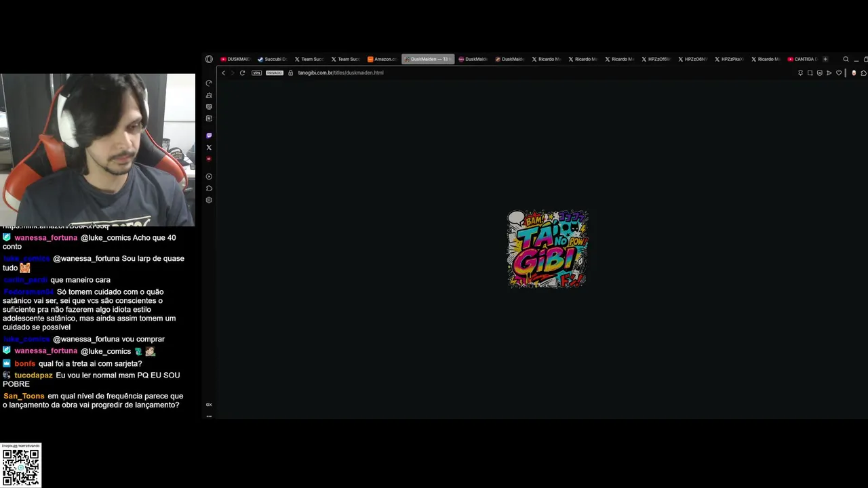Click the bonfs username in chat
The image size is (868, 488).
[24, 363]
